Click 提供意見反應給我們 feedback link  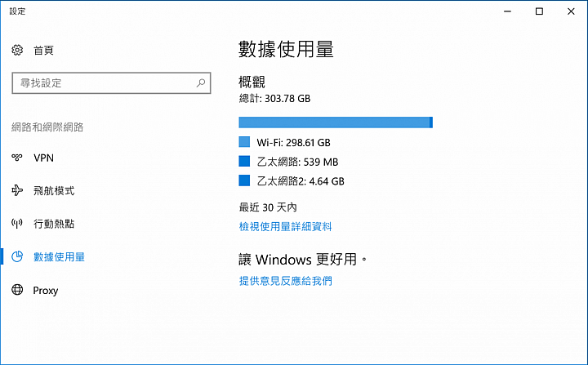click(x=285, y=281)
